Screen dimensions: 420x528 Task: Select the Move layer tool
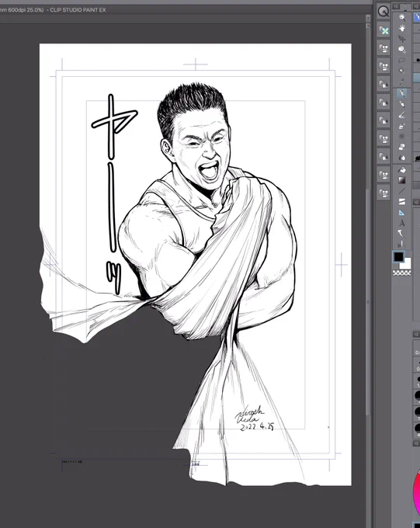402,50
